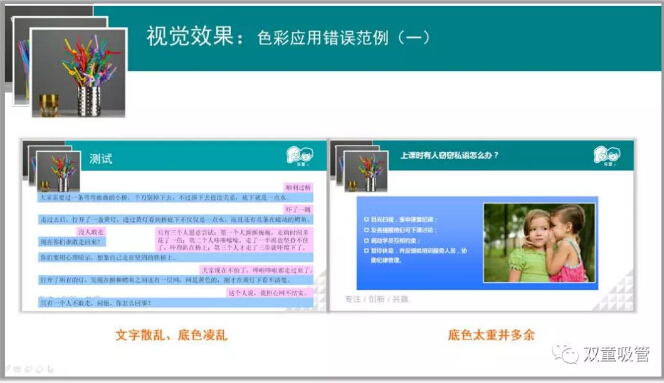Click the round highlighter icon in slideshow toolbar
664x383 pixels.
28,369
